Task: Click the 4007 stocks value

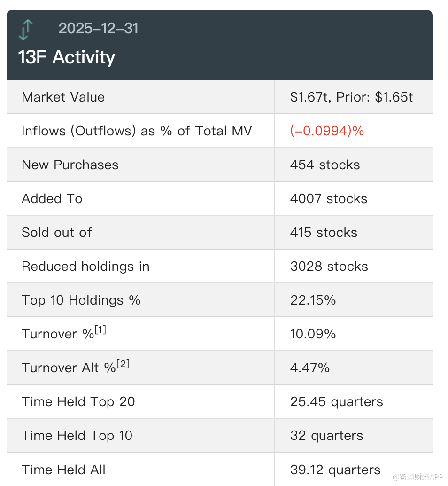Action: [329, 199]
